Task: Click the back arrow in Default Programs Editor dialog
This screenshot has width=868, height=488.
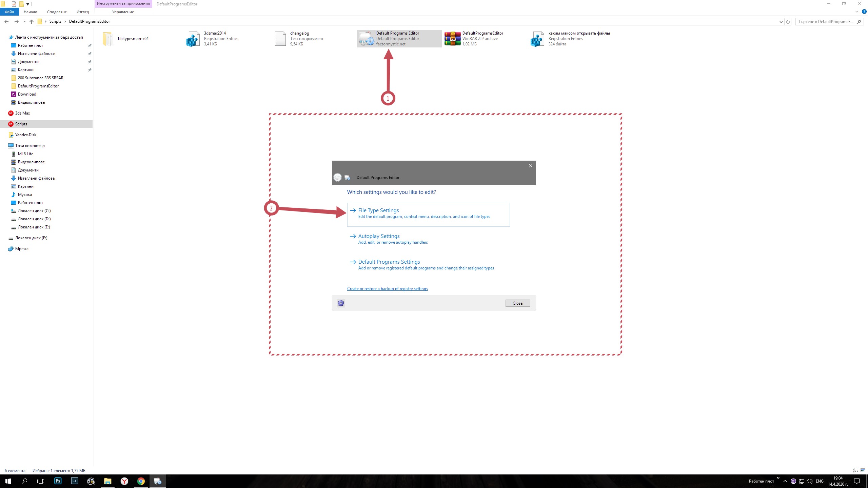Action: tap(337, 177)
